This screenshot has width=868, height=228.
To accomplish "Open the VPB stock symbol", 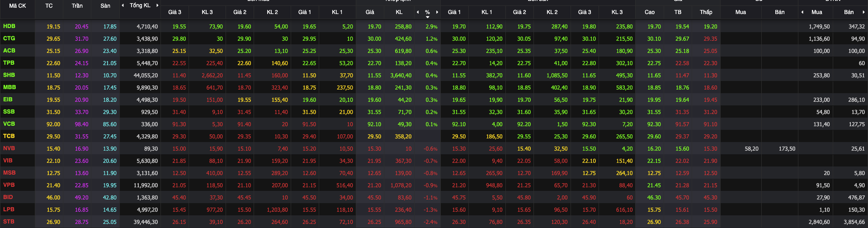I will [x=9, y=185].
